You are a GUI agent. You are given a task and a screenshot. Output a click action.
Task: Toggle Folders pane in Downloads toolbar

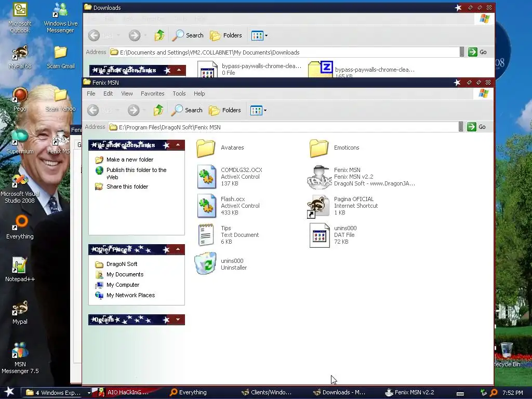(226, 35)
